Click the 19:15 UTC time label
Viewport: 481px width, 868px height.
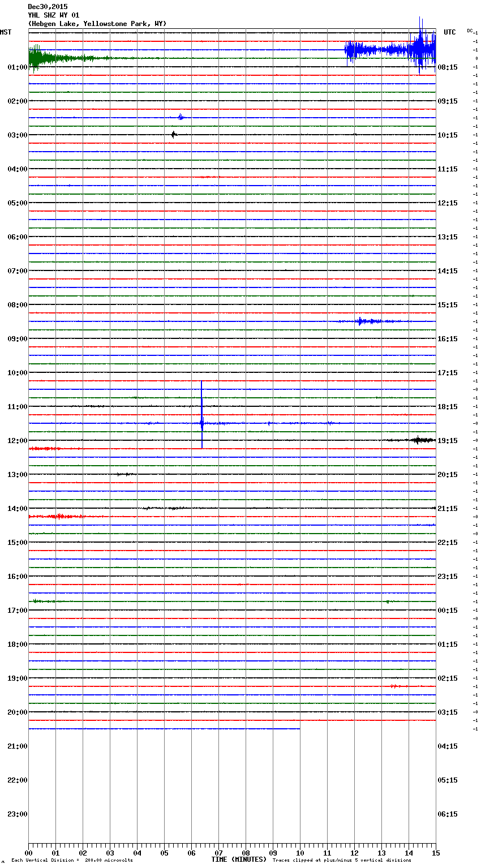(x=448, y=441)
